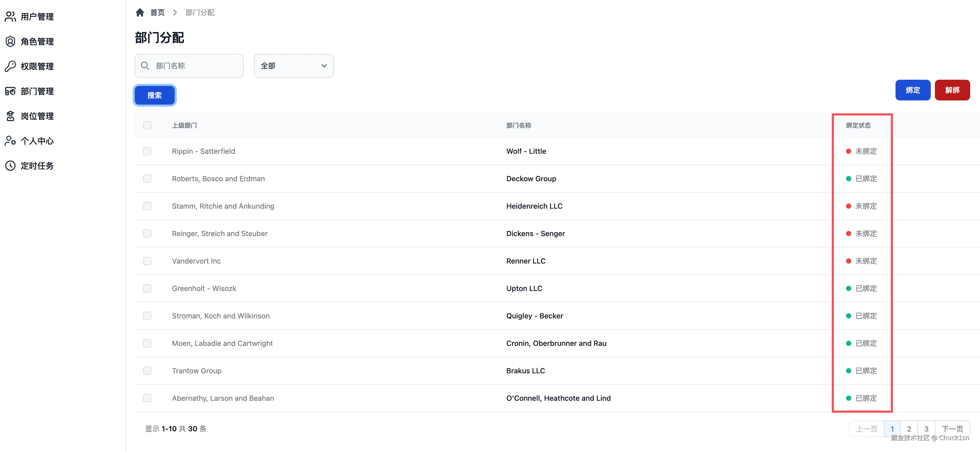
Task: Click the 个人中心 user-settings icon
Action: tap(10, 141)
